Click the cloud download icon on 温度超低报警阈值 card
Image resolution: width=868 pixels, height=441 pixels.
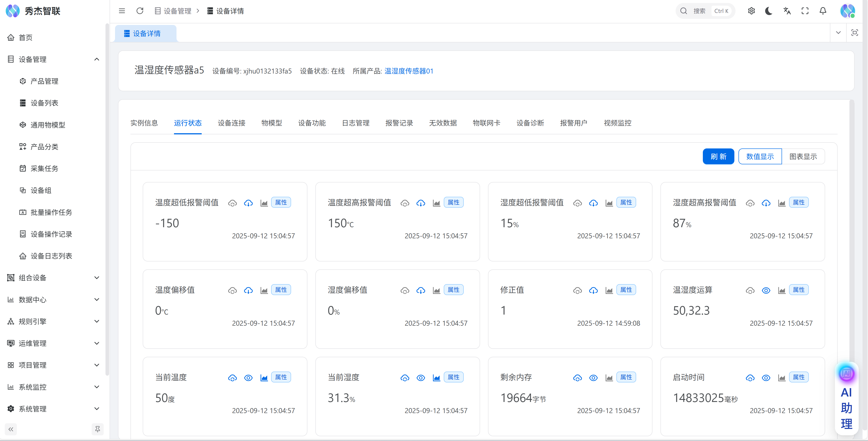click(248, 203)
